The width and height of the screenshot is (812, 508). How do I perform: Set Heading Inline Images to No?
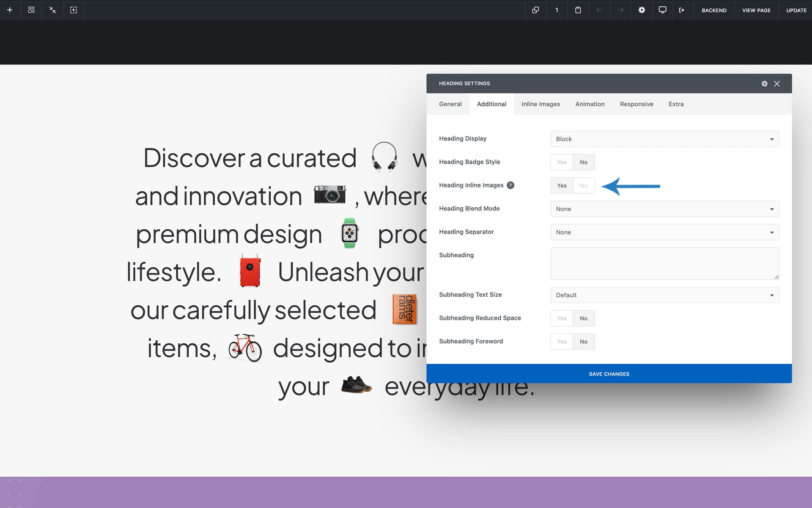(x=584, y=185)
